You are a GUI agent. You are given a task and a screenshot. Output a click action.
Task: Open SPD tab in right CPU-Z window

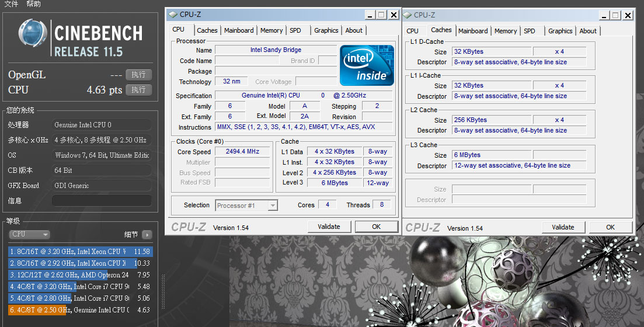[x=530, y=31]
